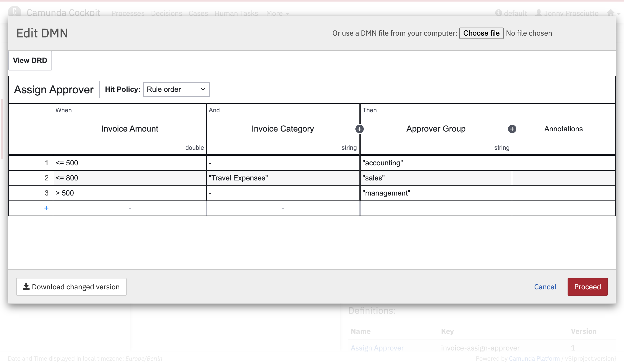Click the Camunda Cockpit title
Viewport: 624px width, 364px height.
tap(63, 12)
